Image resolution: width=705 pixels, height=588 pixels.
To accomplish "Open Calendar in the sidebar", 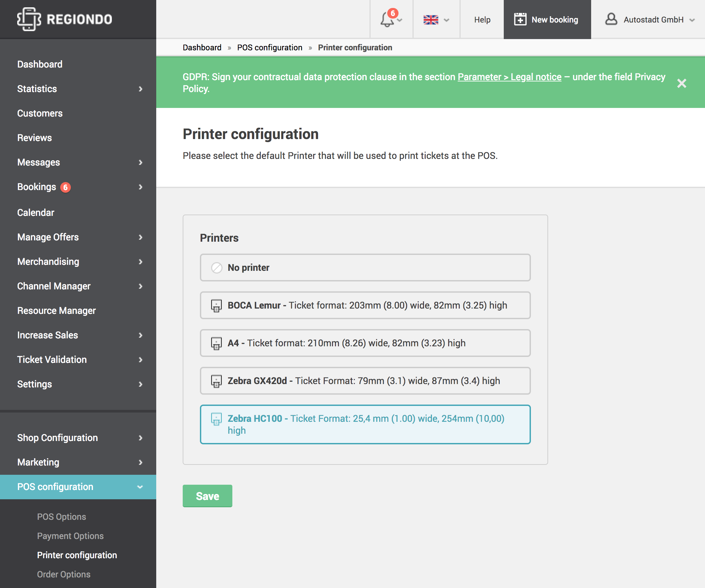I will pyautogui.click(x=36, y=213).
